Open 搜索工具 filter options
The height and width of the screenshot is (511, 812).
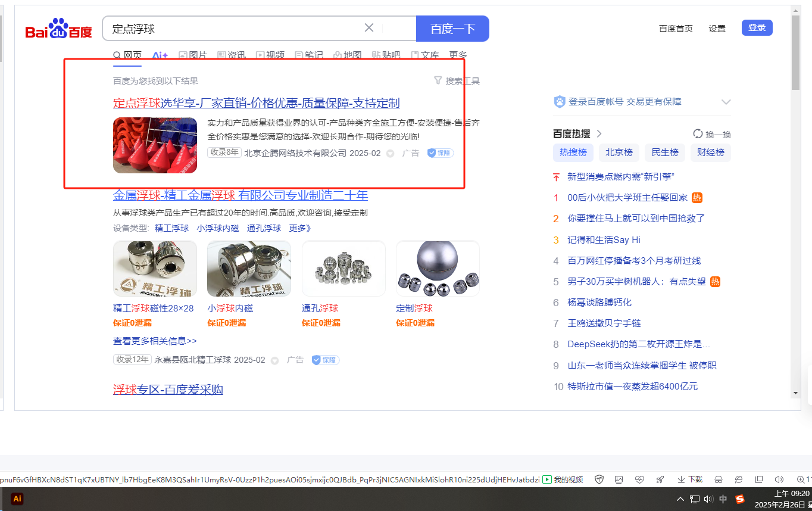(x=457, y=80)
